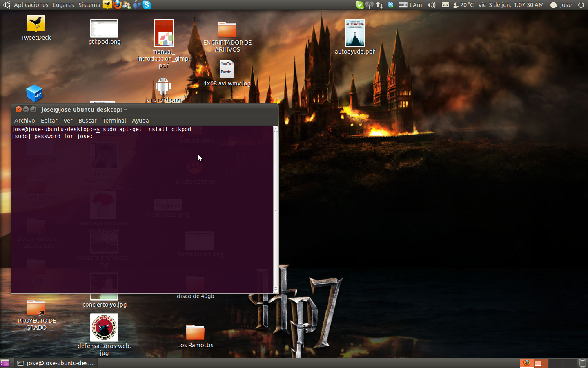The width and height of the screenshot is (588, 368).
Task: Click concierto yo.jpg file label
Action: coord(105,305)
